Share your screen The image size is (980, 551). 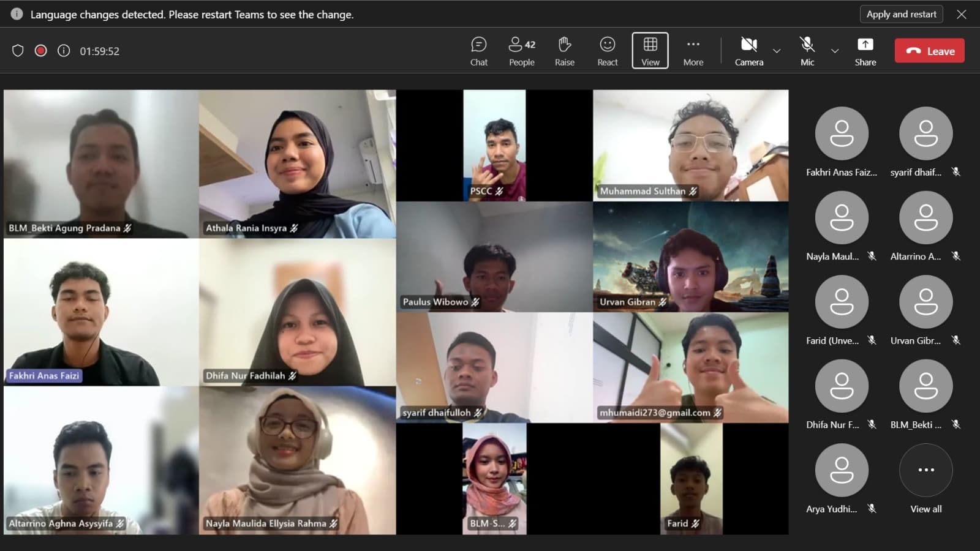coord(865,50)
